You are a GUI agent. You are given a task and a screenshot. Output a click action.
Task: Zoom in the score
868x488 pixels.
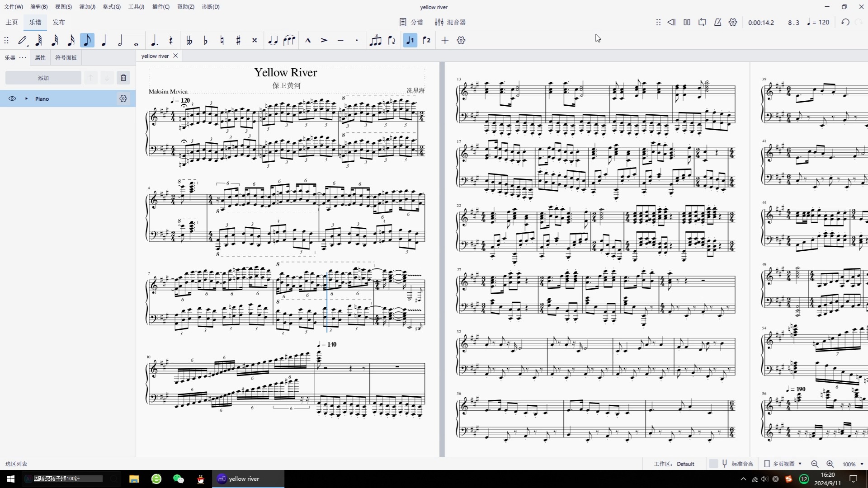pos(830,464)
